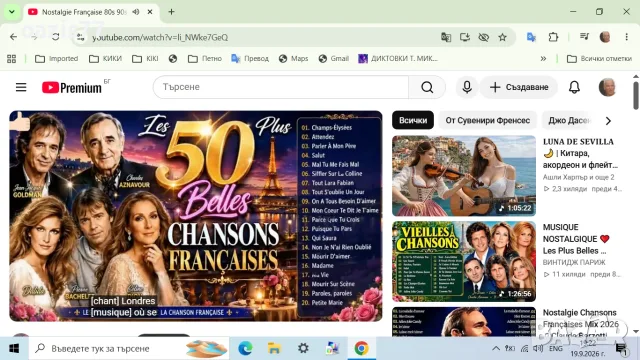Click the browser address bar URL
Viewport: 640px width, 360px height.
click(160, 37)
